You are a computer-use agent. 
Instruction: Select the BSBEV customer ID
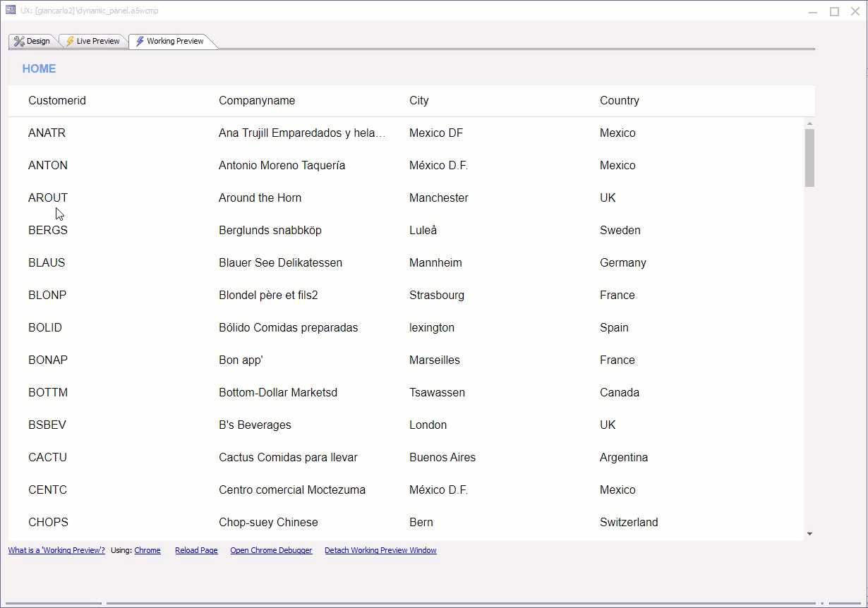(x=47, y=425)
